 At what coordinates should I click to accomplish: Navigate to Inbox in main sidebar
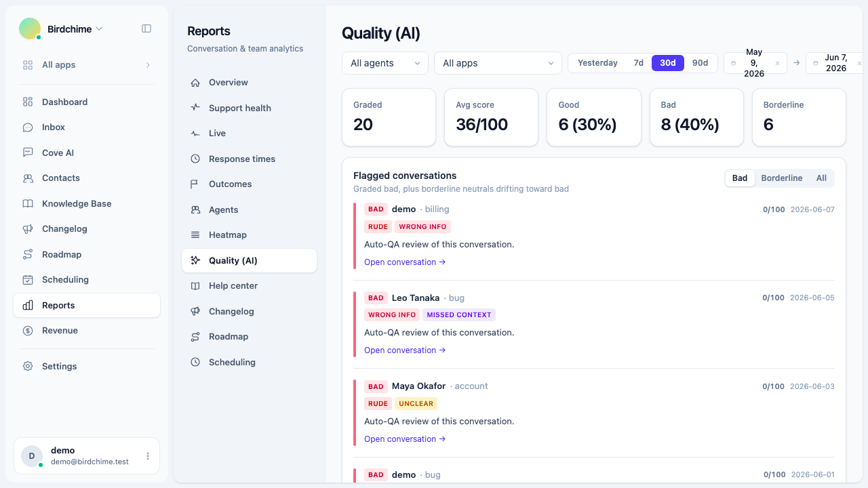pyautogui.click(x=87, y=127)
